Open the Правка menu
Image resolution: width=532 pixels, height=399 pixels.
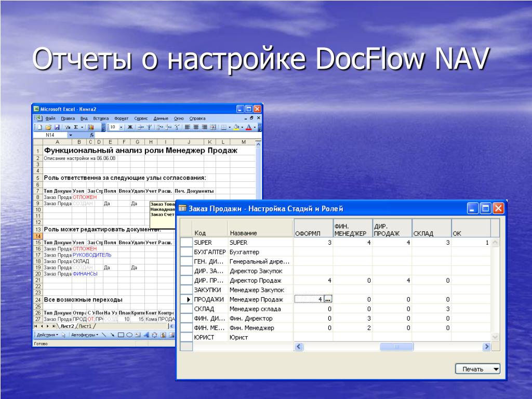68,118
